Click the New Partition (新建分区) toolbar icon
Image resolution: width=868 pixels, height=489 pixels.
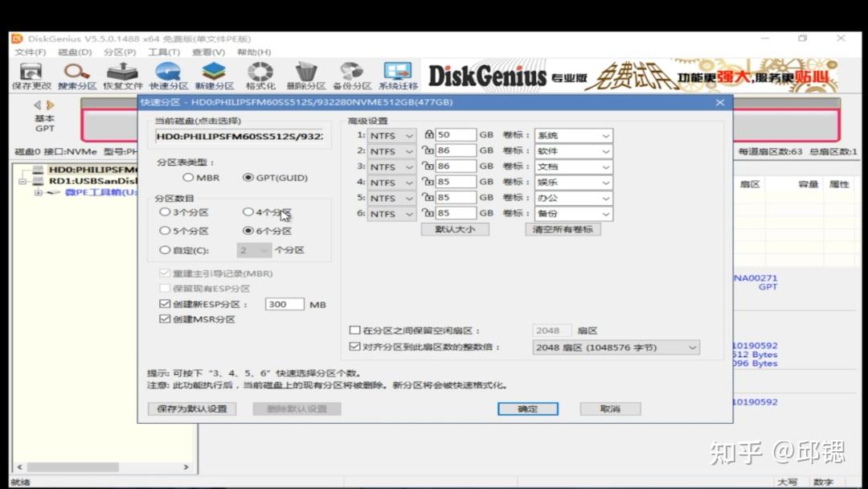coord(215,76)
